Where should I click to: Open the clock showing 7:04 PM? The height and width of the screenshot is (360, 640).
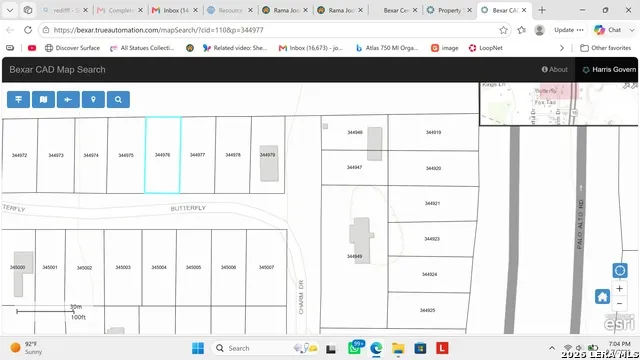(619, 344)
